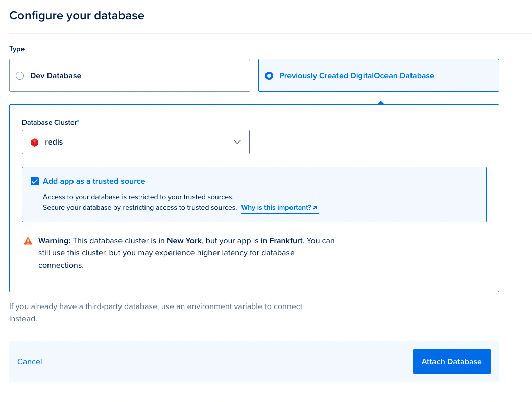Click the bold New York text in warning
The width and height of the screenshot is (532, 402).
[184, 241]
